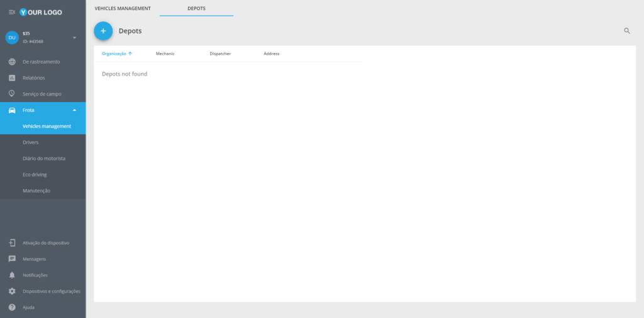Click the Ajuda label
This screenshot has width=644, height=318.
(x=28, y=307)
